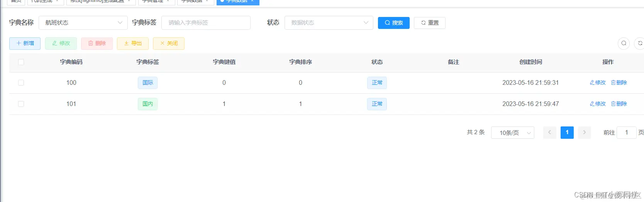The height and width of the screenshot is (202, 644).
Task: Click the 字典编码 column header
Action: click(x=71, y=62)
